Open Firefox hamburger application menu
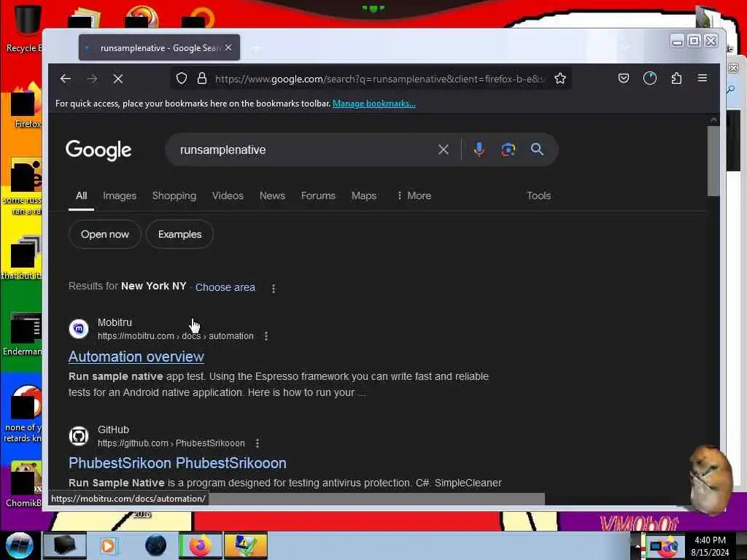Screen dimensions: 747x560 [703, 78]
